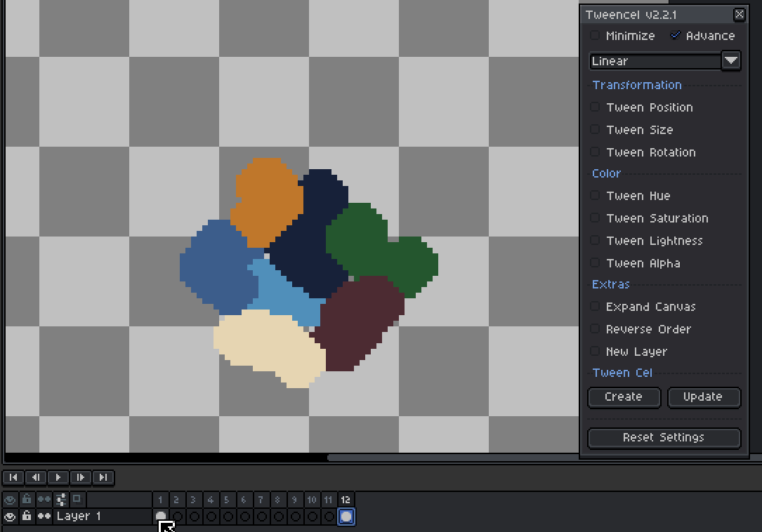Click Reset Settings button
The height and width of the screenshot is (532, 762).
pos(664,438)
